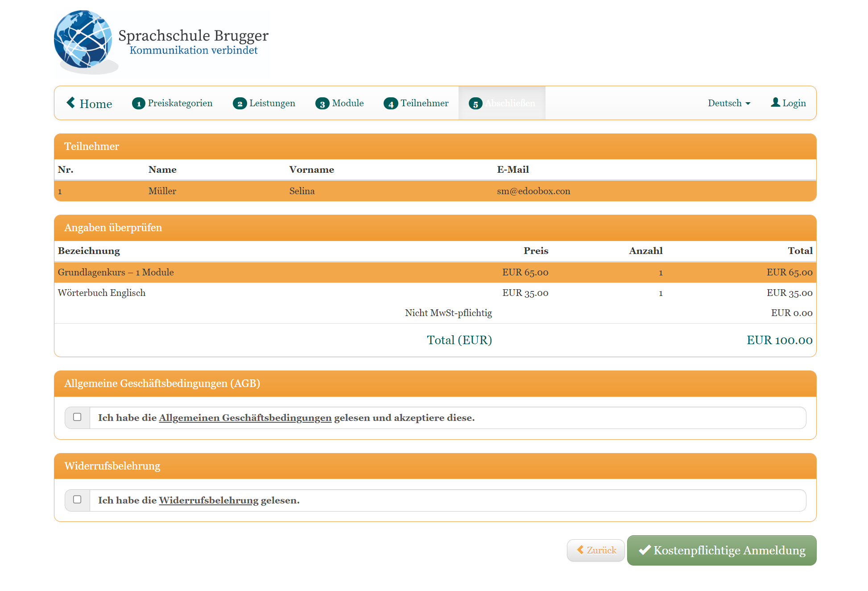Check the Widerrufsbelehrung read confirmation checkbox
The image size is (868, 591).
tap(77, 500)
